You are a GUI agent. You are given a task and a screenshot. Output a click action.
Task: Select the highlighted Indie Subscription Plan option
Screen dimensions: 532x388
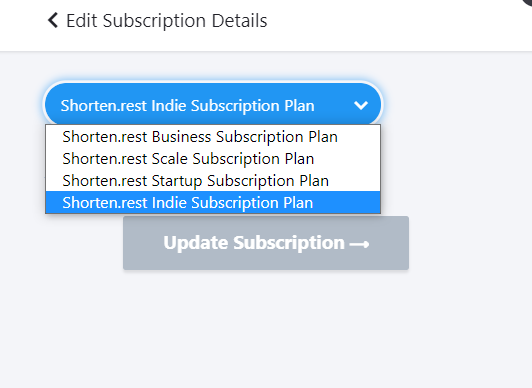(213, 202)
